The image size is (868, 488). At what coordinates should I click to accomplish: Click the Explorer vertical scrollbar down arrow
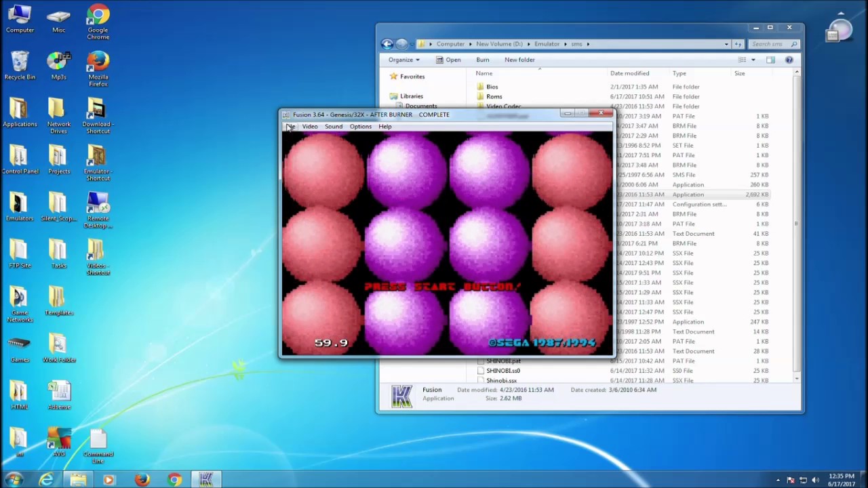[x=796, y=378]
